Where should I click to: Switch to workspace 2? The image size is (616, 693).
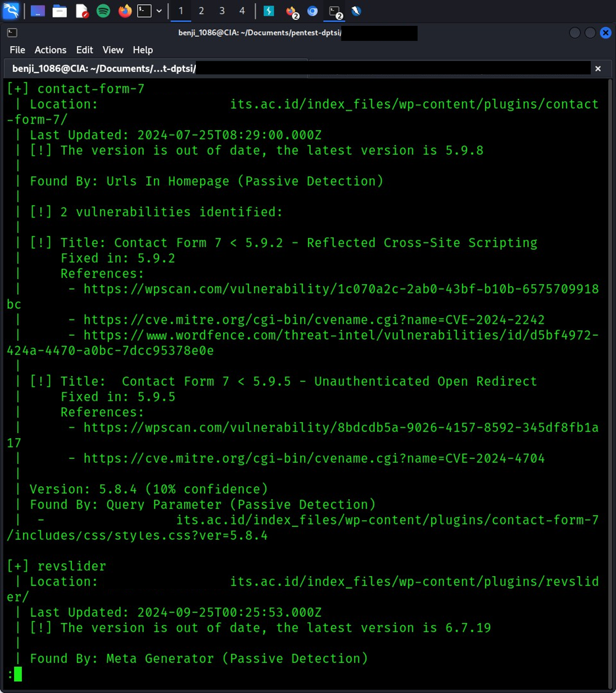coord(201,11)
